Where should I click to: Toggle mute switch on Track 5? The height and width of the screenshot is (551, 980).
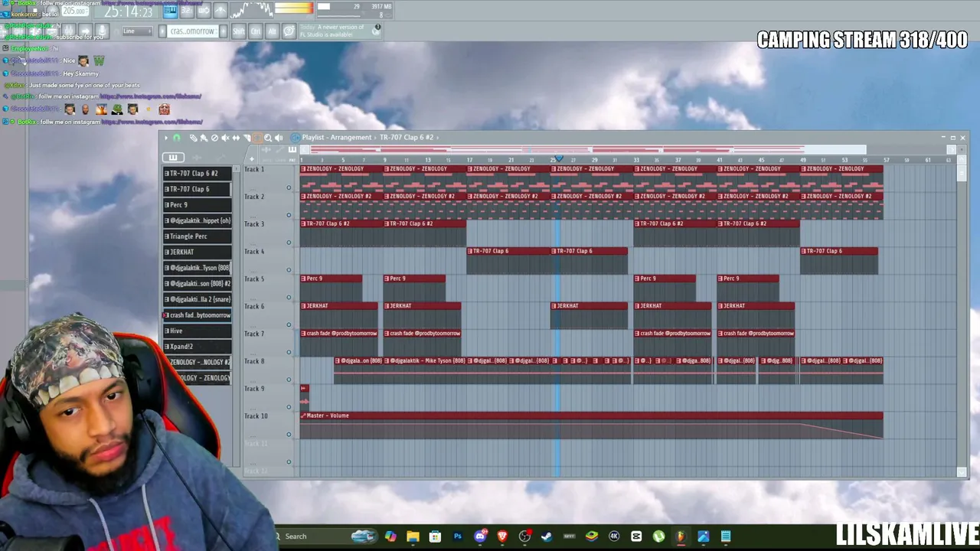coord(289,297)
